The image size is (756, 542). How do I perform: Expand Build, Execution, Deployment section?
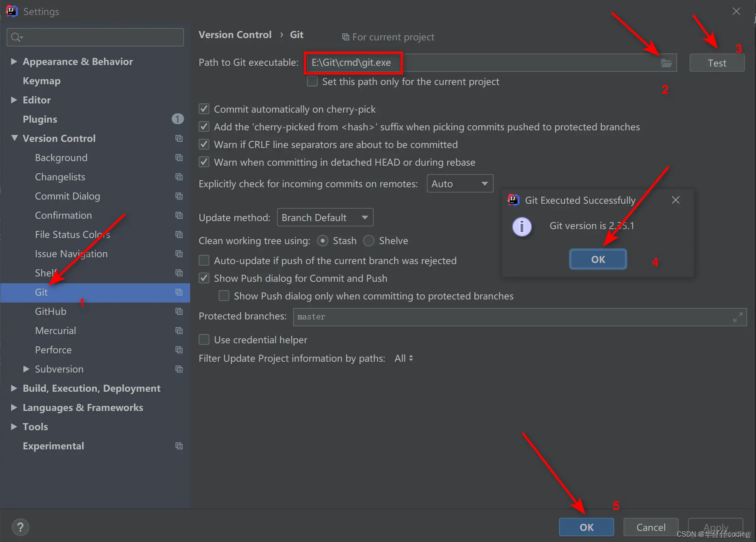click(x=14, y=388)
